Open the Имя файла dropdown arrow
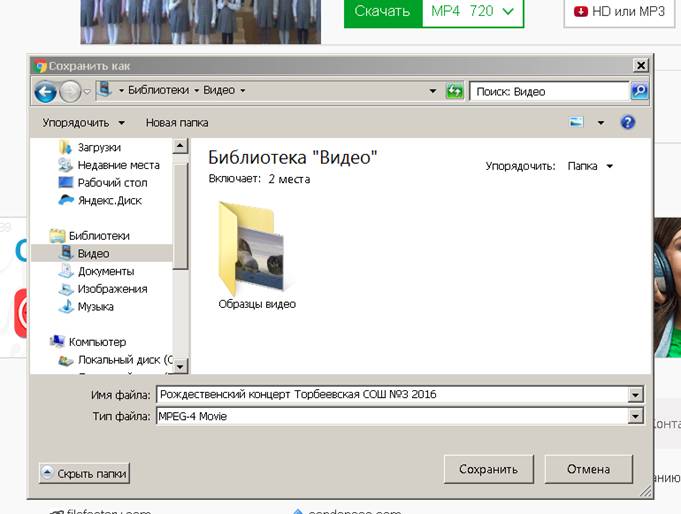This screenshot has width=681, height=514. pos(635,395)
